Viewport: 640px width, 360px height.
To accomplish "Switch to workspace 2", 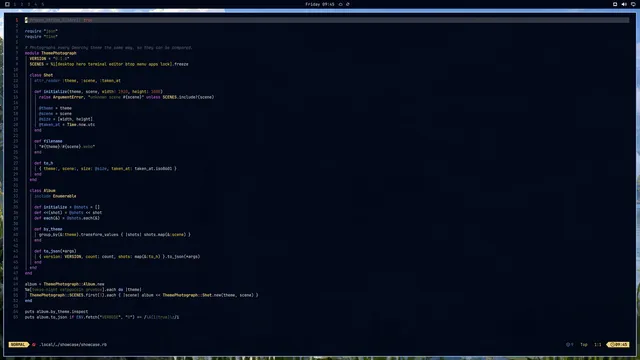I will coord(22,4).
